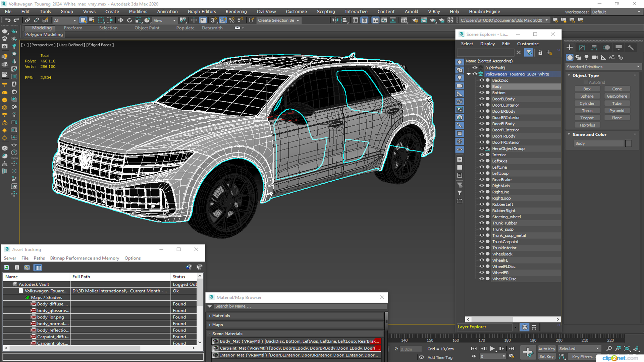Open the Graph Editors menu
This screenshot has height=362, width=644.
[x=202, y=12]
